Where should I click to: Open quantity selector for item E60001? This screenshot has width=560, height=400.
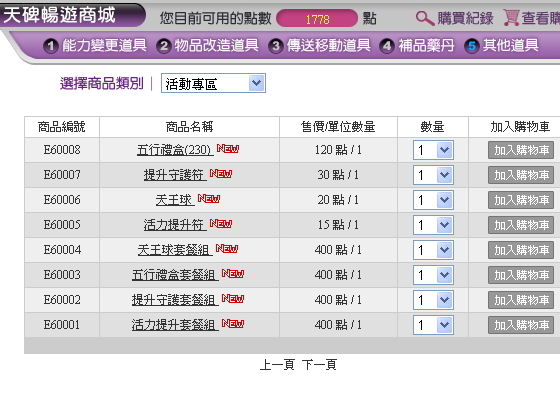[x=433, y=325]
